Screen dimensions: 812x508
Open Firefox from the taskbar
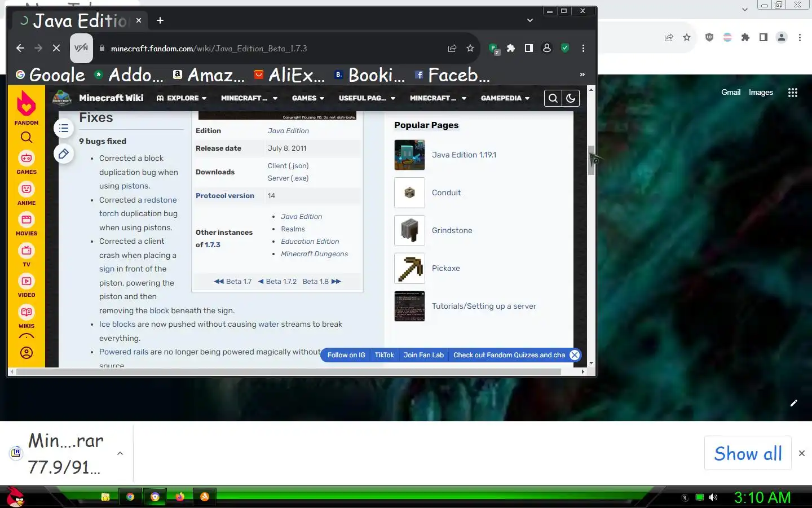(x=180, y=497)
